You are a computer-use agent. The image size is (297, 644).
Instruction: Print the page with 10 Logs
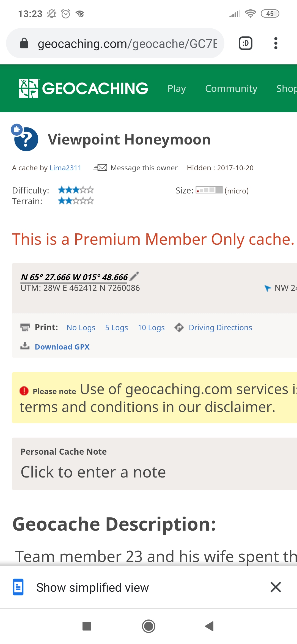coord(151,328)
